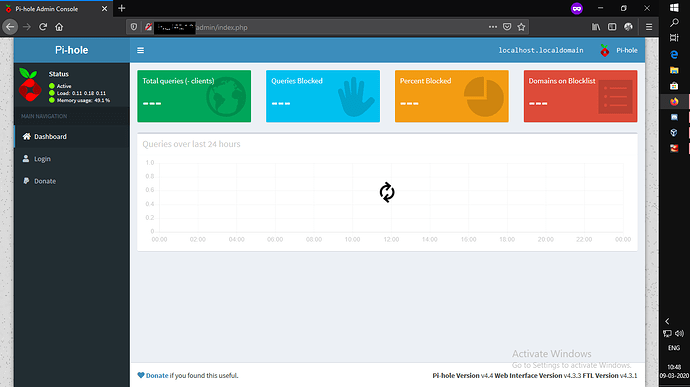Click the browser back button
This screenshot has width=690, height=387.
(x=10, y=27)
